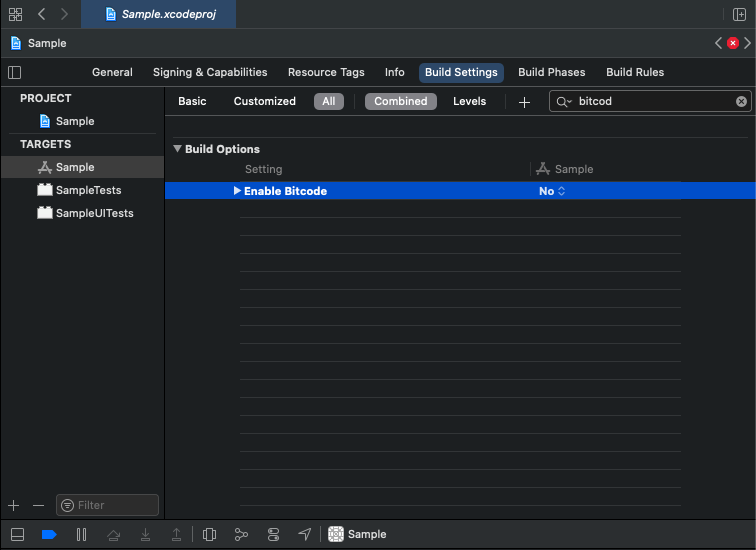Viewport: 756px width, 550px height.
Task: Open Debug Memory Graph
Action: pyautogui.click(x=241, y=535)
